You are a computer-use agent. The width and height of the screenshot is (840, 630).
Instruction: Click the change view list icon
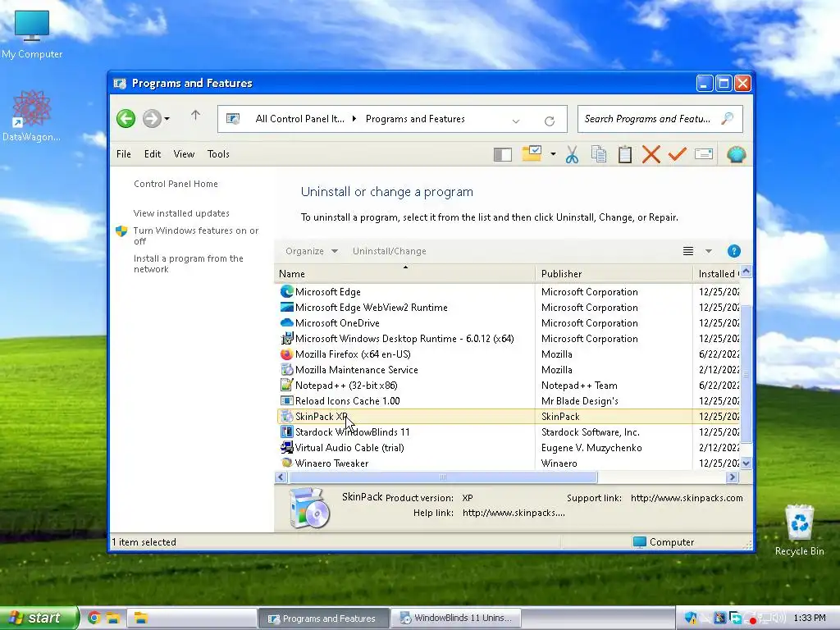tap(688, 251)
